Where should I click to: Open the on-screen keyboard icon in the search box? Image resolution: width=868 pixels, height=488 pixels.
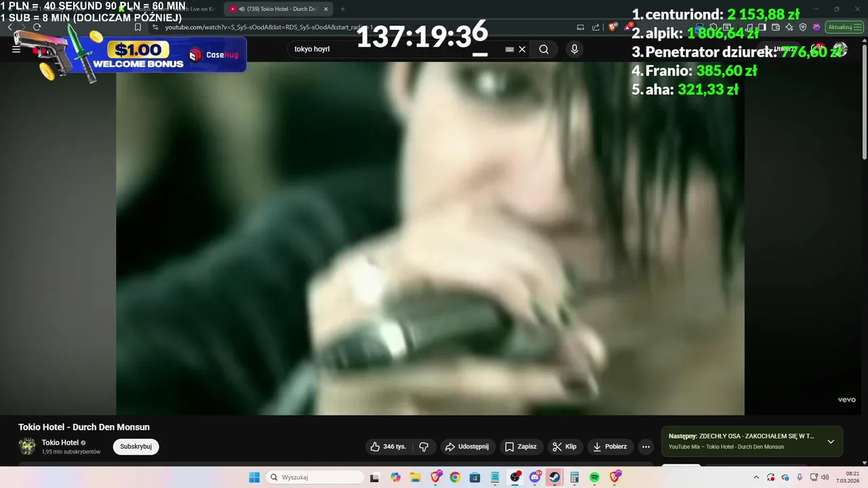[509, 49]
